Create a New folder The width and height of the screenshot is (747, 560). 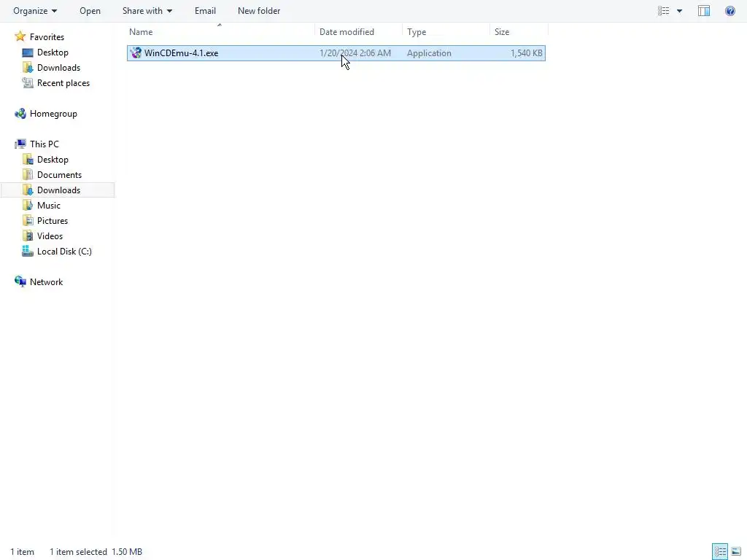tap(259, 10)
